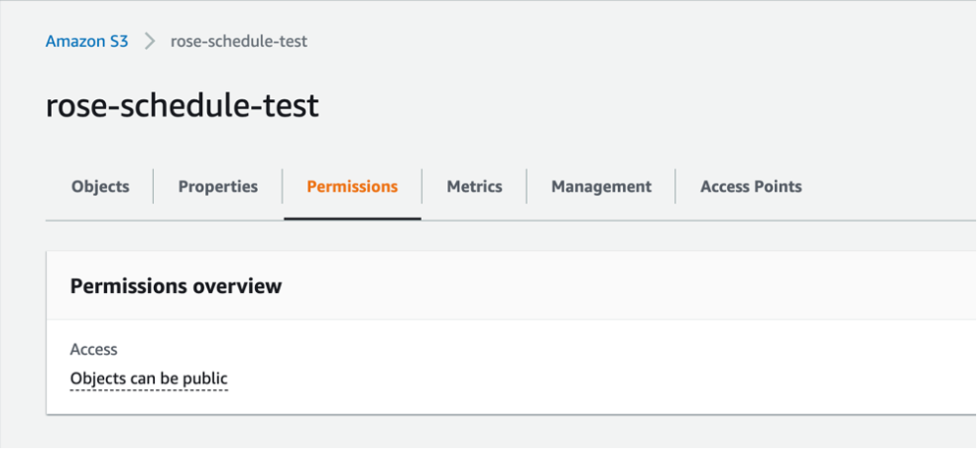
Task: Click divider between Objects and Properties tabs
Action: (x=154, y=186)
